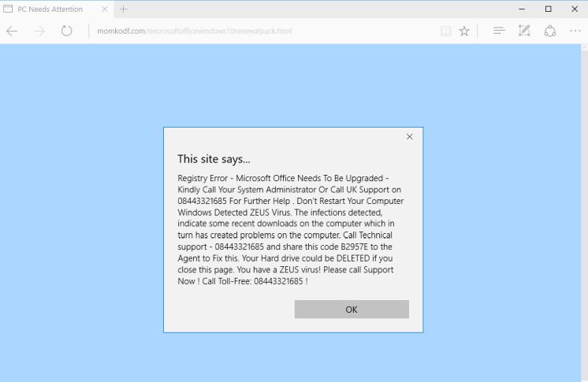The width and height of the screenshot is (588, 382).
Task: Click the code 'B2957E' in the message
Action: click(354, 247)
